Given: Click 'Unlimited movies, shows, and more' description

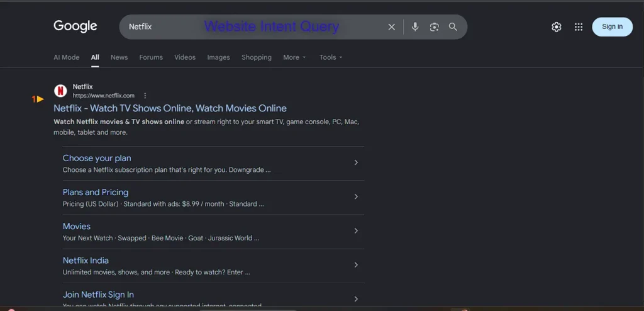Looking at the screenshot, I should click(x=156, y=273).
